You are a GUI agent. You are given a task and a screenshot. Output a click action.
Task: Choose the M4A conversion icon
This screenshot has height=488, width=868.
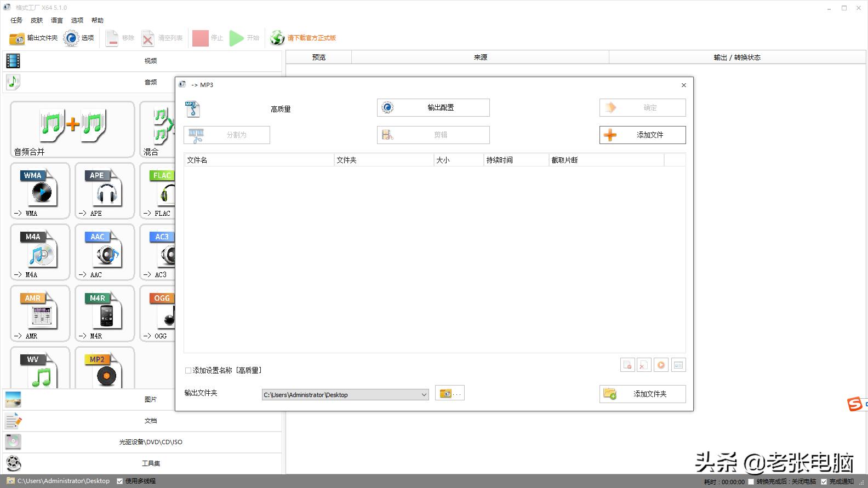(x=40, y=252)
